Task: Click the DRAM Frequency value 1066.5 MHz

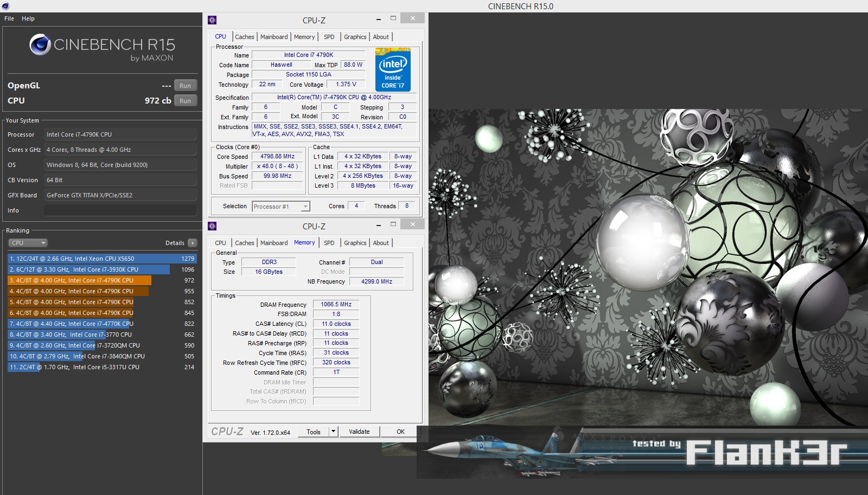Action: [336, 304]
